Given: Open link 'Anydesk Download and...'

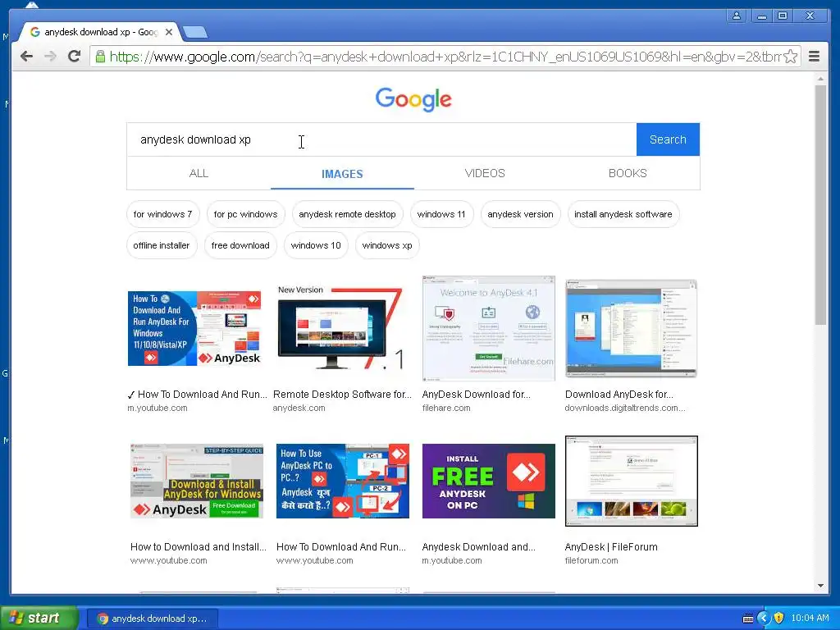Looking at the screenshot, I should (478, 547).
